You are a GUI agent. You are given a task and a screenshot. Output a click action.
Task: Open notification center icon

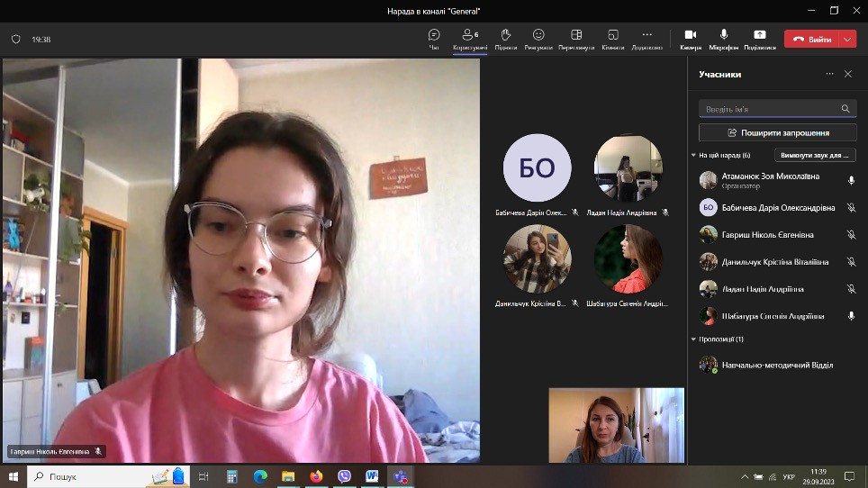(850, 476)
